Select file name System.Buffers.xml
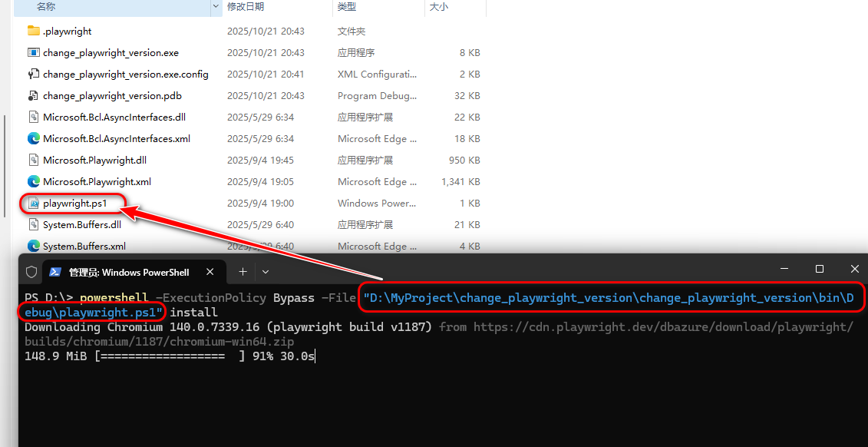 click(x=84, y=246)
